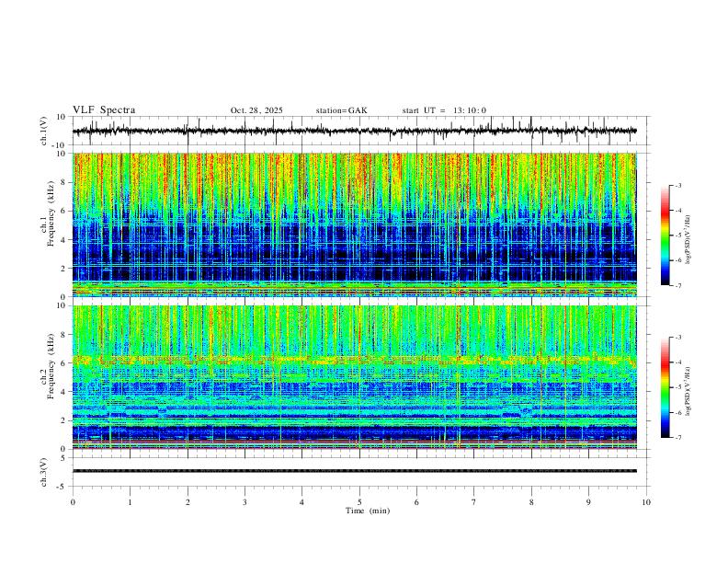Viewport: 728px width, 563px height.
Task: Select the ch.1 colorbar "log(PSD)" label
Action: [x=688, y=239]
